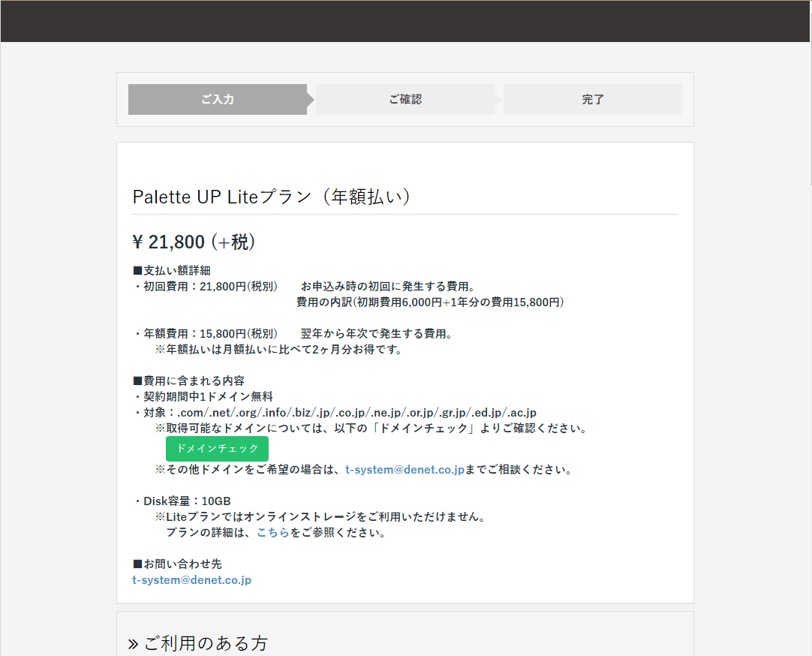Click the Disk容量：10GB line
This screenshot has width=812, height=656.
tap(182, 501)
